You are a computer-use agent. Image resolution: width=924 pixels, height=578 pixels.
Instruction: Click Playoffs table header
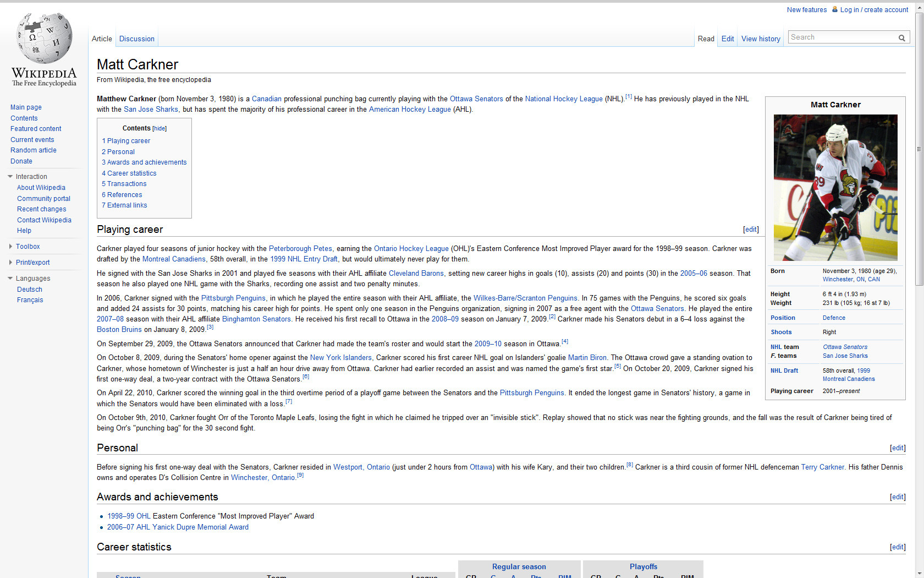643,567
